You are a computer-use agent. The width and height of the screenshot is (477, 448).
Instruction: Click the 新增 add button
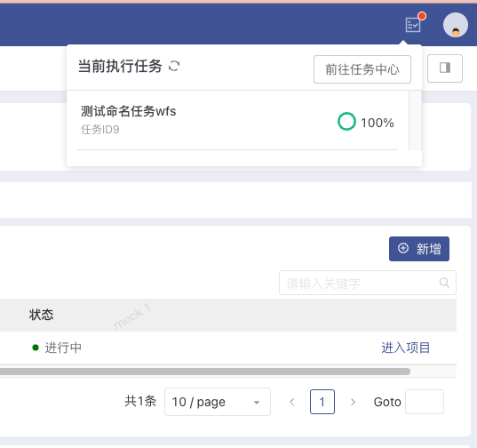pyautogui.click(x=419, y=249)
